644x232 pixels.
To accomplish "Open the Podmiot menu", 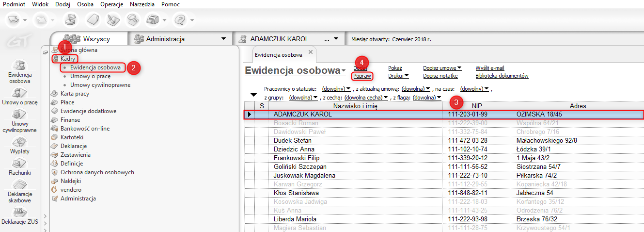I will 14,4.
